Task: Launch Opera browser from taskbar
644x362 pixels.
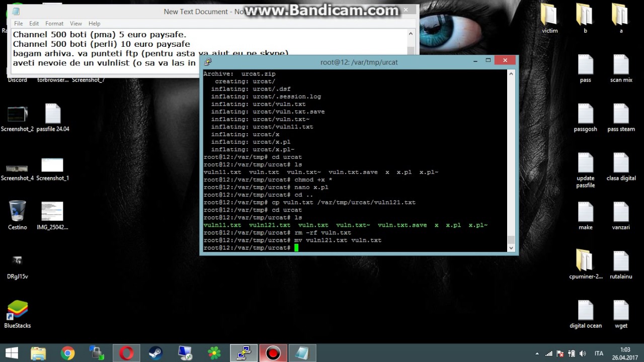Action: (126, 353)
